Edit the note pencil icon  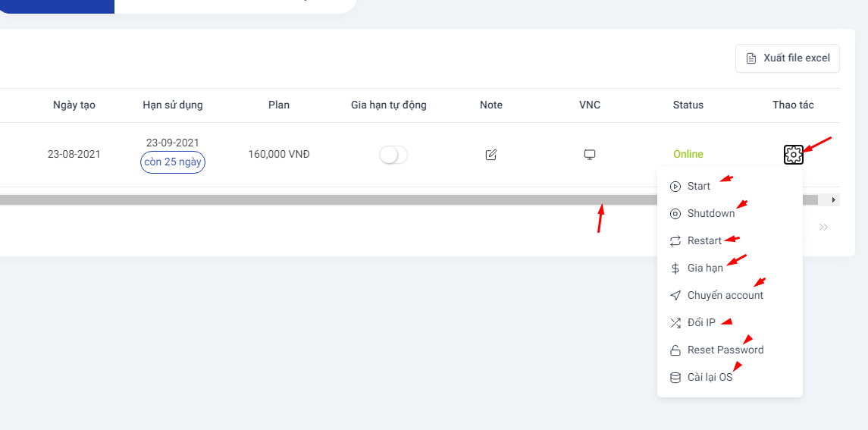coord(491,154)
